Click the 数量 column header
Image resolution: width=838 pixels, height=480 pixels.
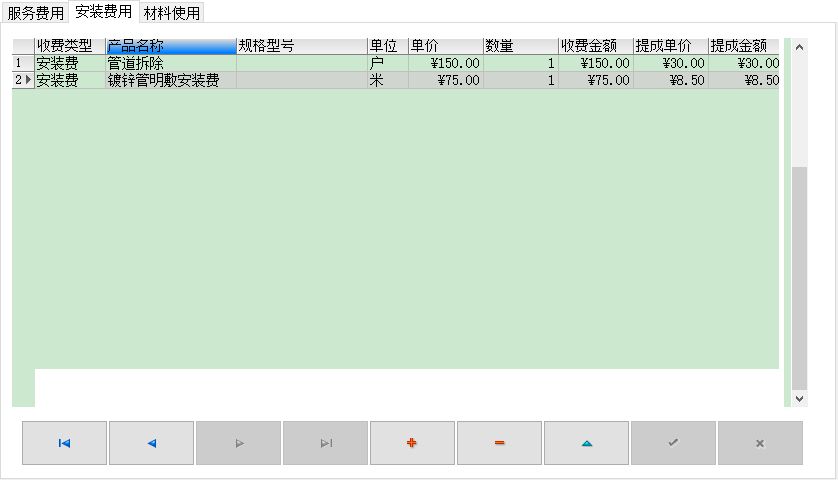click(521, 46)
